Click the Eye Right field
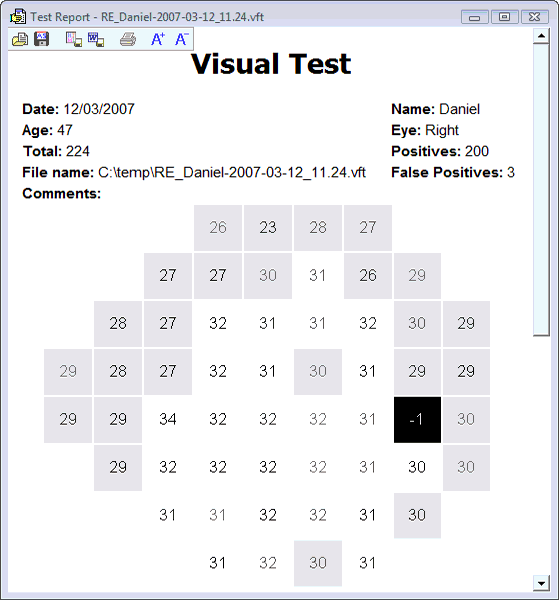Screen dimensions: 559x600 425,130
